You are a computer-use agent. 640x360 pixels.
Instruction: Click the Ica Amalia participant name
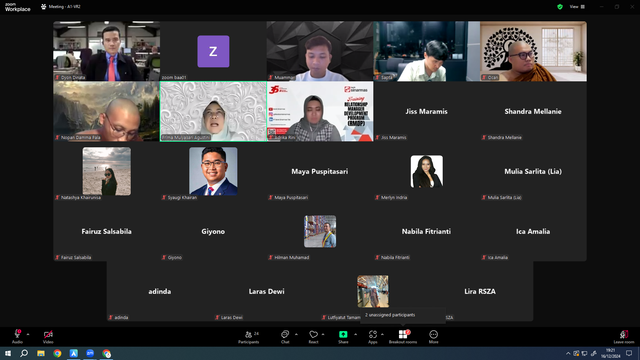pyautogui.click(x=533, y=231)
